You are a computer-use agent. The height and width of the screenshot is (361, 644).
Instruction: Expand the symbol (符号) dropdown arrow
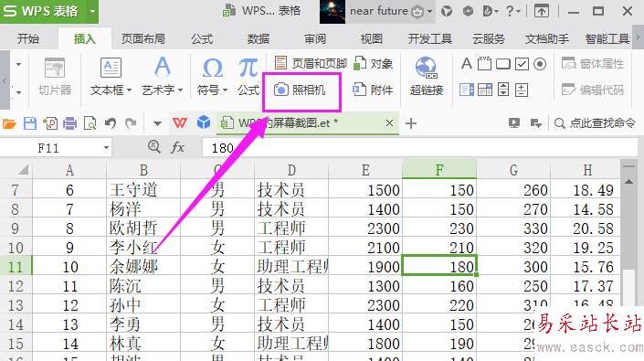(x=225, y=90)
